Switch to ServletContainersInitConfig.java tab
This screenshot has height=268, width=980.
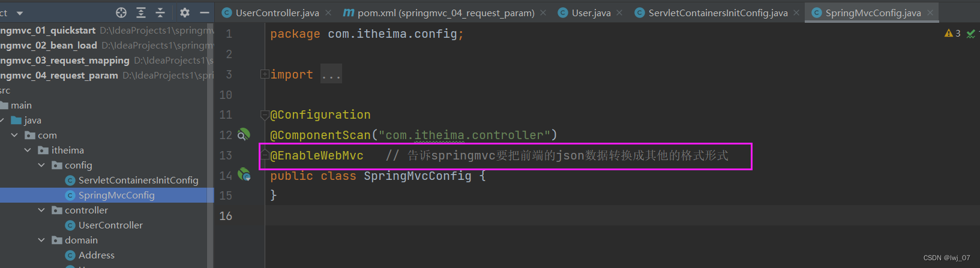(717, 13)
